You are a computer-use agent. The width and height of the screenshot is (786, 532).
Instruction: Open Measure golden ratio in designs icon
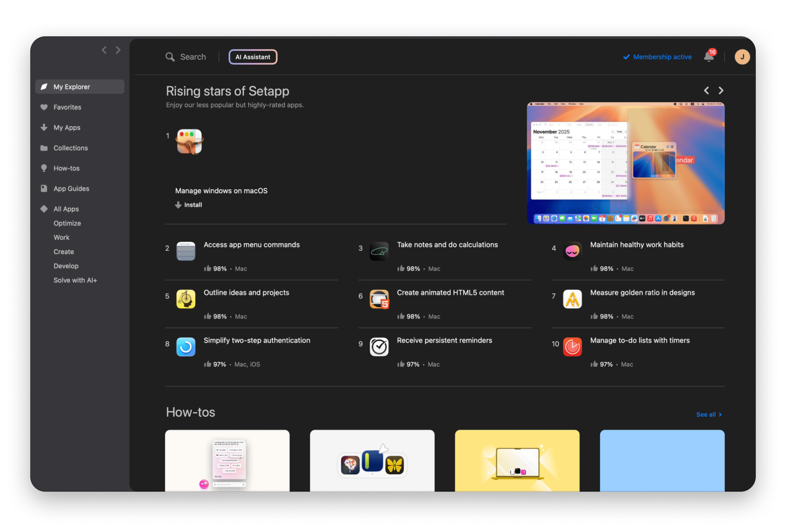click(x=572, y=299)
